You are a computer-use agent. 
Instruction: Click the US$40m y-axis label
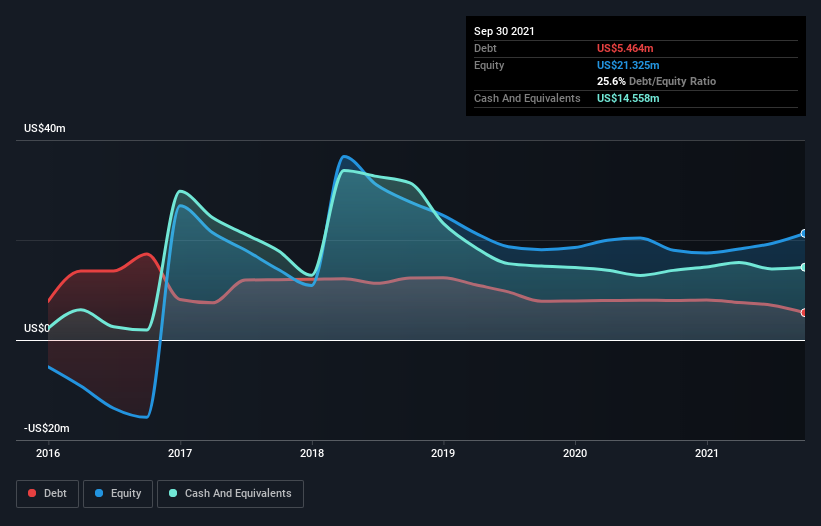tap(45, 128)
